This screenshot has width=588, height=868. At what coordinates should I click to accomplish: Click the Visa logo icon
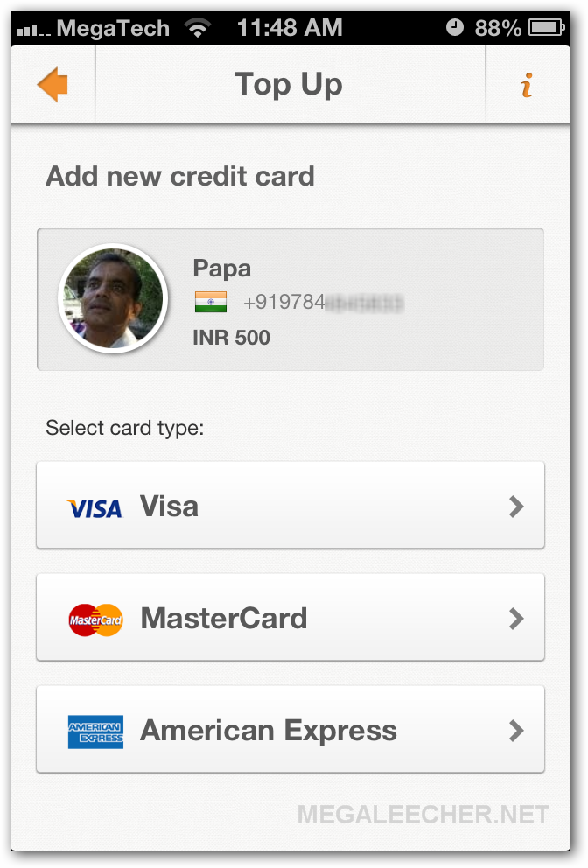click(94, 508)
